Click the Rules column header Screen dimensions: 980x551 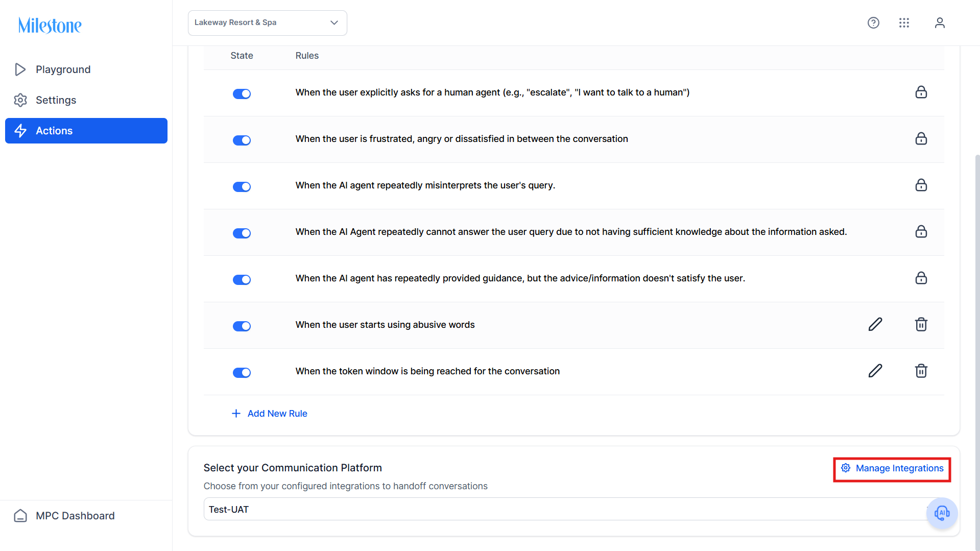307,56
